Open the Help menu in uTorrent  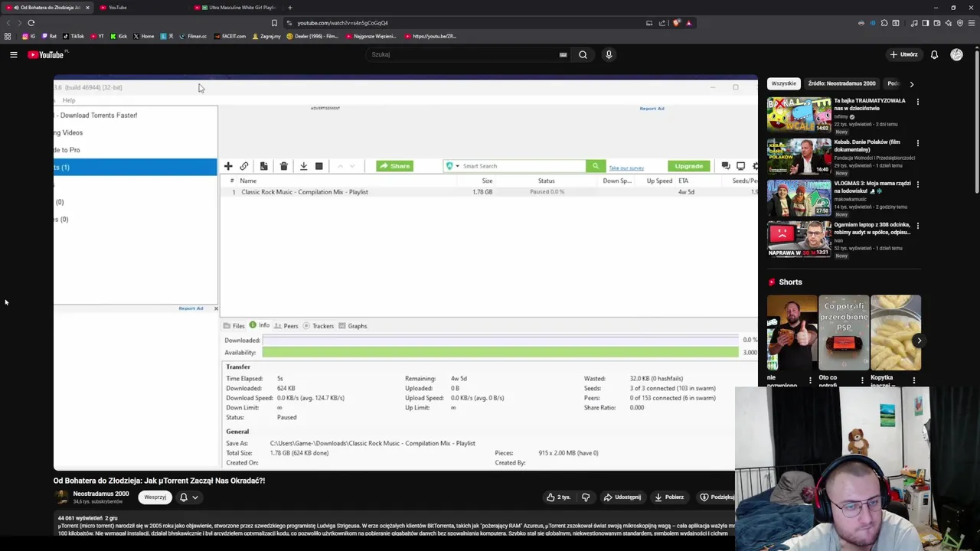click(x=69, y=100)
